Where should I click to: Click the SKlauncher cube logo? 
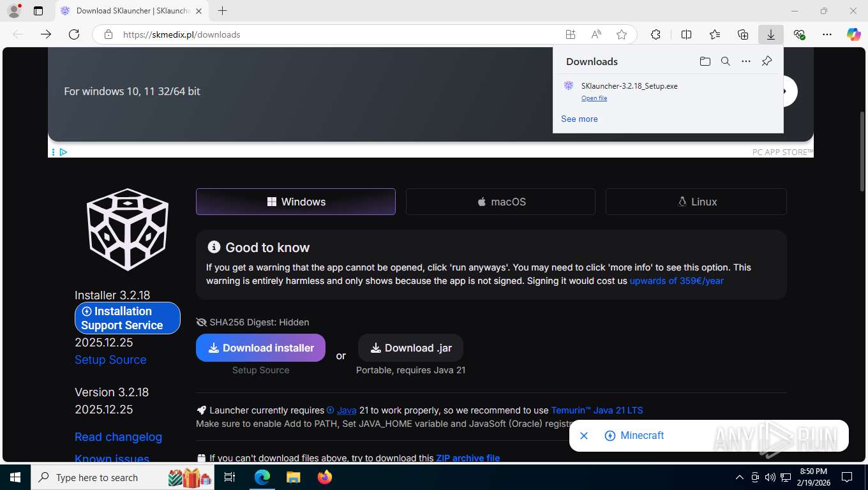(x=128, y=229)
